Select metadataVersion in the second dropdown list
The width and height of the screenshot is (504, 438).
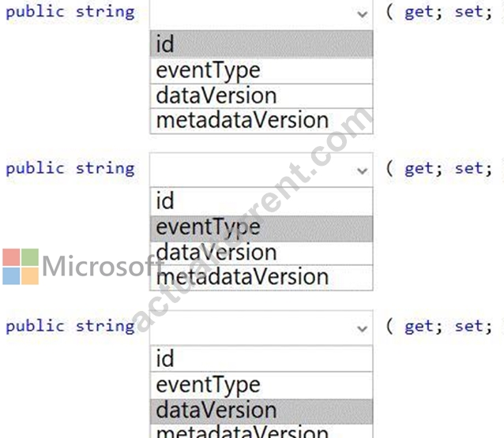[261, 278]
